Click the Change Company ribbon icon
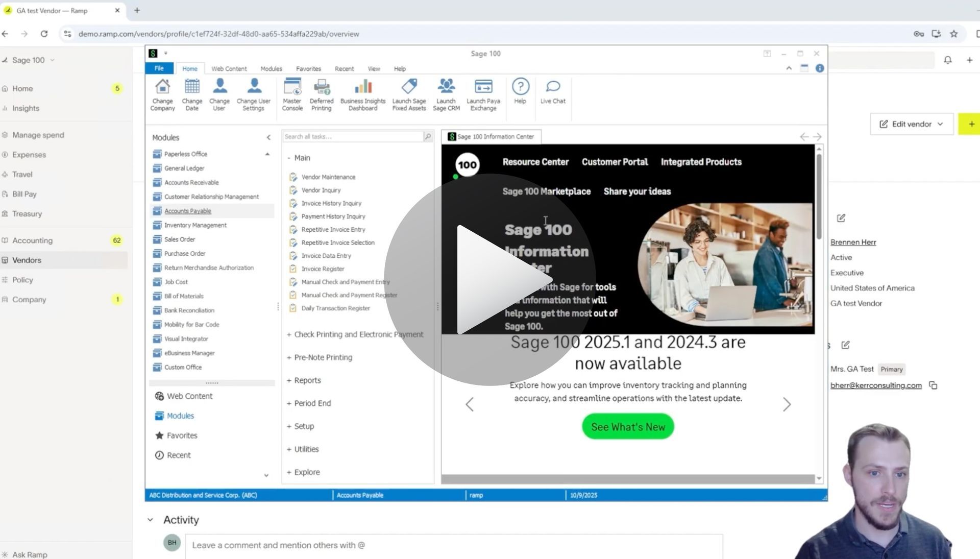 pyautogui.click(x=162, y=95)
